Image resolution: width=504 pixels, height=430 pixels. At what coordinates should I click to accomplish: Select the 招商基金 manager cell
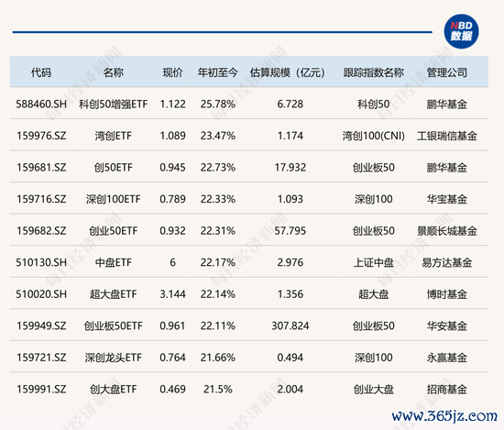[x=447, y=389]
